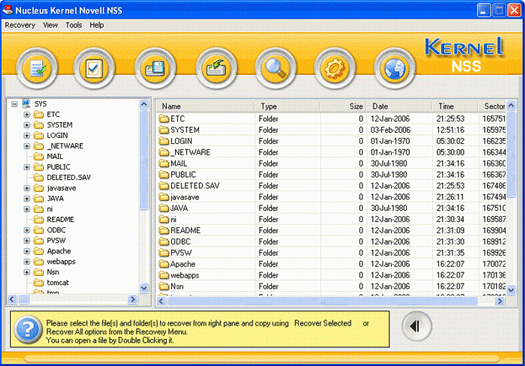
Task: Click the save-to-disk toolbar icon
Action: tap(155, 68)
